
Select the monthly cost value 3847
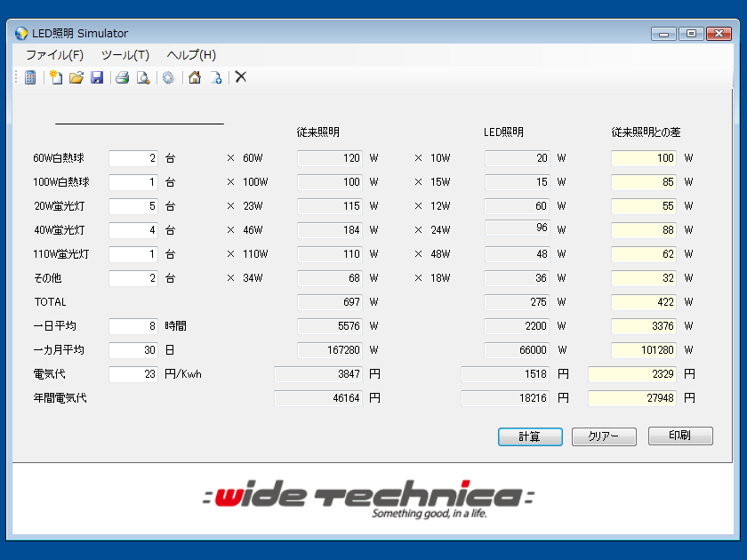(318, 374)
